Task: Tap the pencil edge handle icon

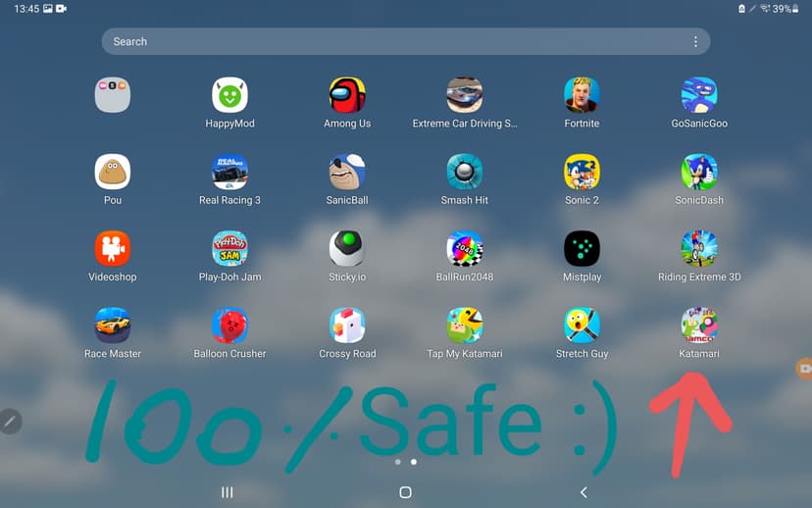Action: click(10, 422)
